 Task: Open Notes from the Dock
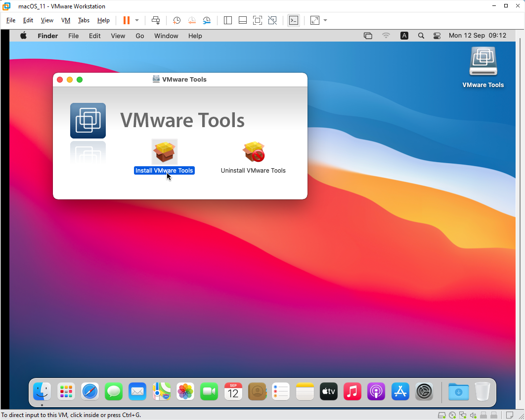[305, 391]
